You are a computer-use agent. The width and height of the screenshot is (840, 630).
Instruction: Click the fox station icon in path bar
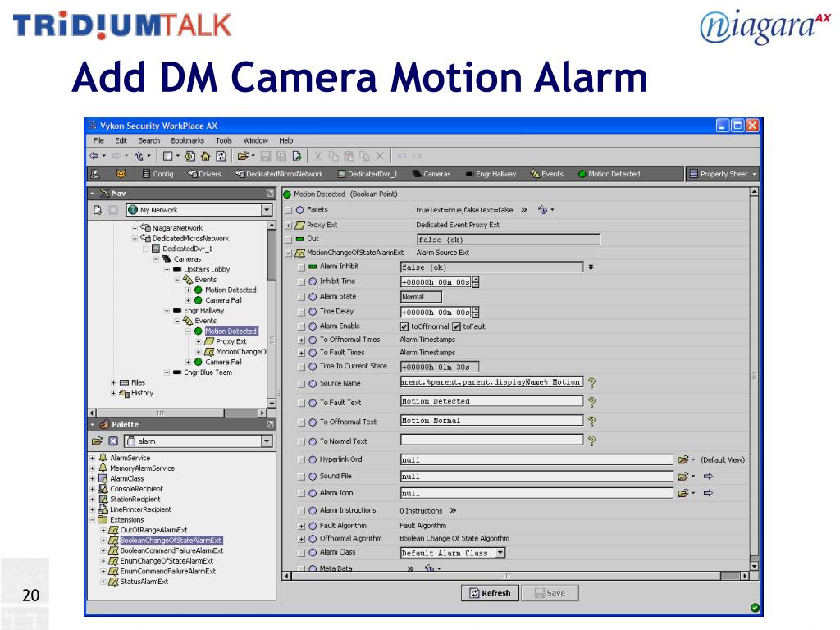121,174
